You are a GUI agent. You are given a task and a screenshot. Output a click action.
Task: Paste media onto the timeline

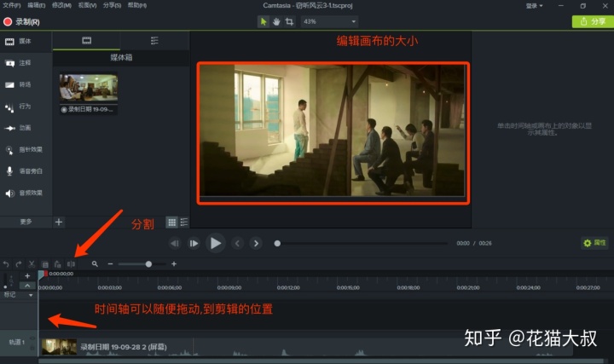(58, 264)
